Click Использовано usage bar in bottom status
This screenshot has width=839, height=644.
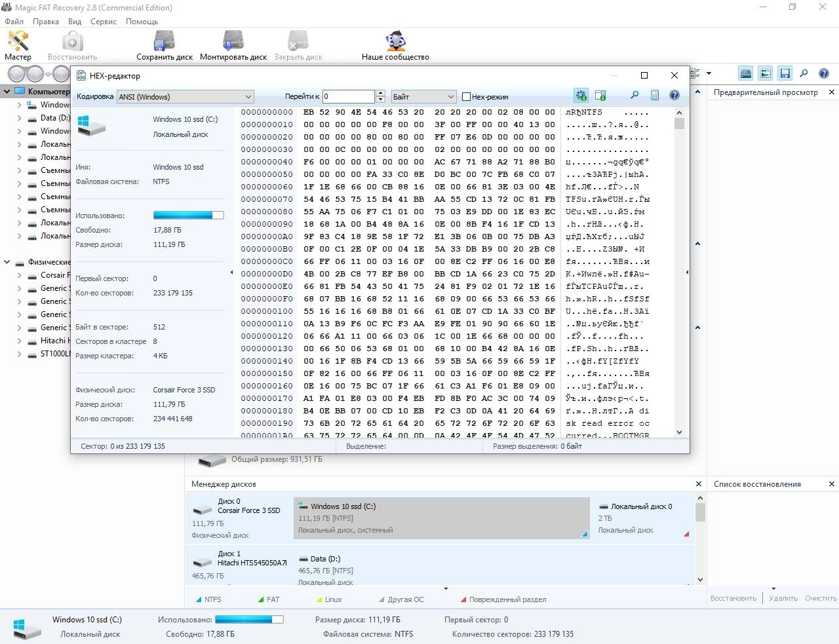point(249,619)
